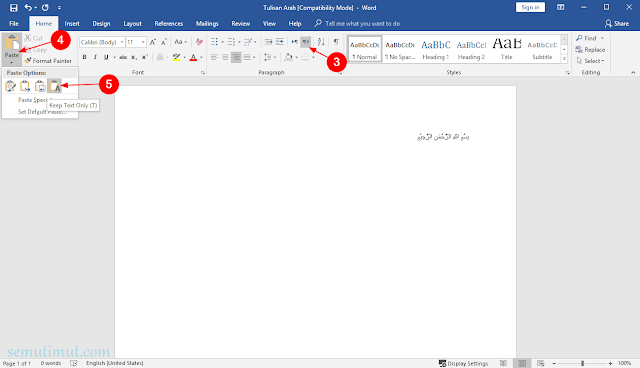This screenshot has height=368, width=640.
Task: Apply the yellow text highlight color
Action: point(176,57)
